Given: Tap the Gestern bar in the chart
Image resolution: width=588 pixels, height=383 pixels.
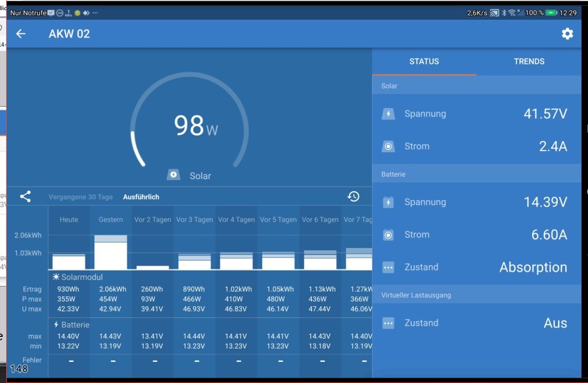Looking at the screenshot, I should (111, 254).
